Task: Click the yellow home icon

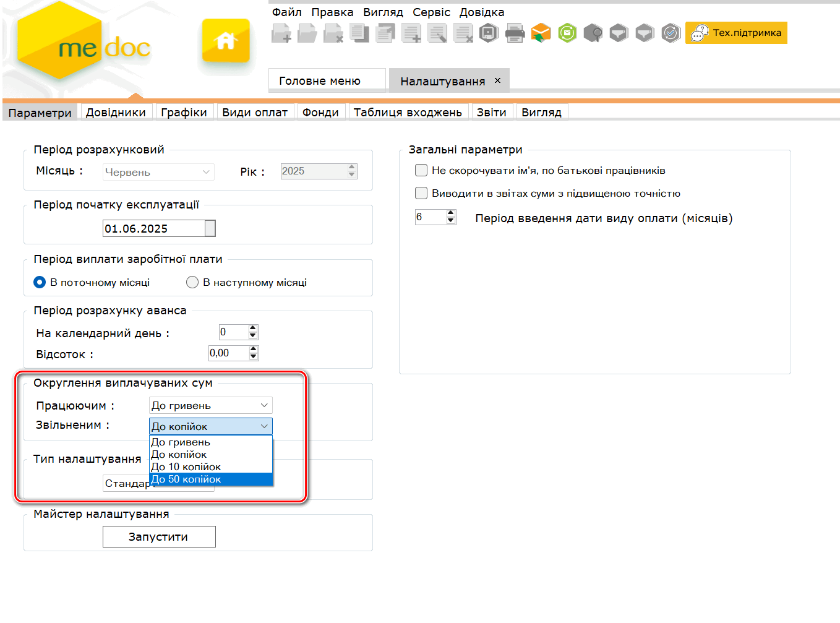Action: pos(226,41)
